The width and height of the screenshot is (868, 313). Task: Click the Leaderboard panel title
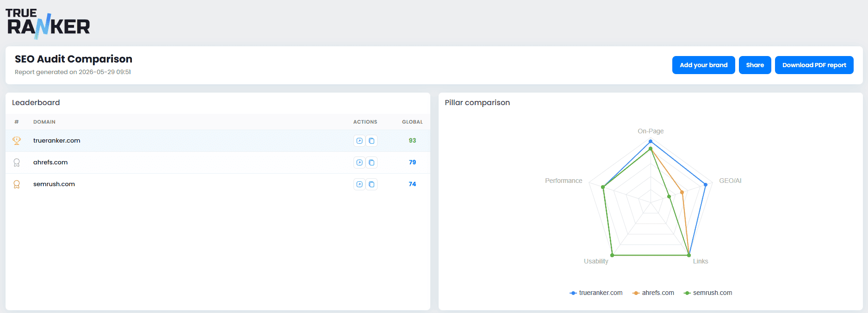pos(36,103)
